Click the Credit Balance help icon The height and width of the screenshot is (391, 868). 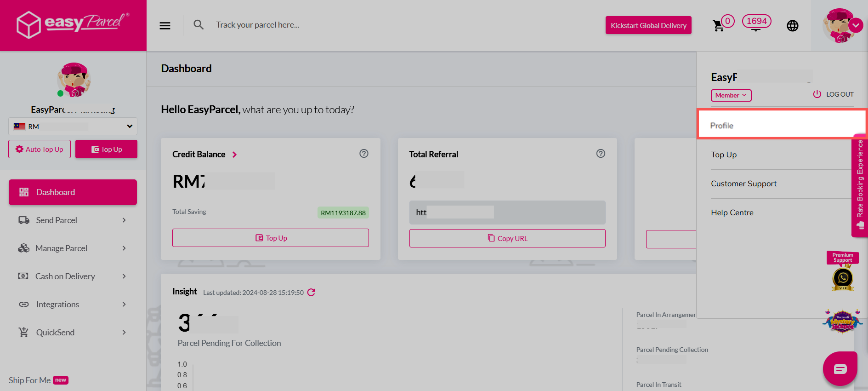point(364,154)
